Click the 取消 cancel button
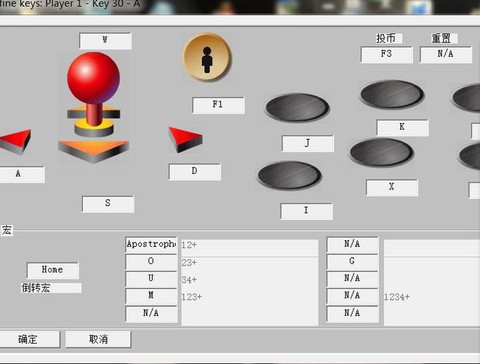 98,339
